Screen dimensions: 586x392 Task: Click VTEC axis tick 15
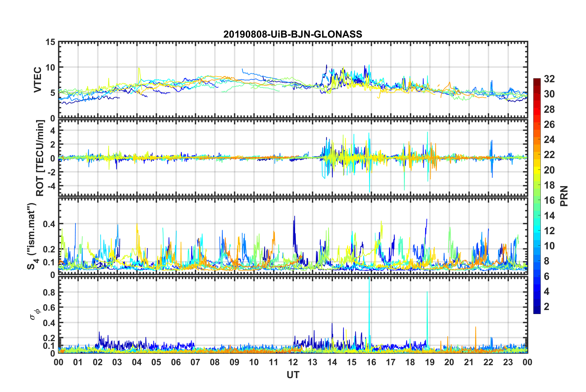click(50, 42)
